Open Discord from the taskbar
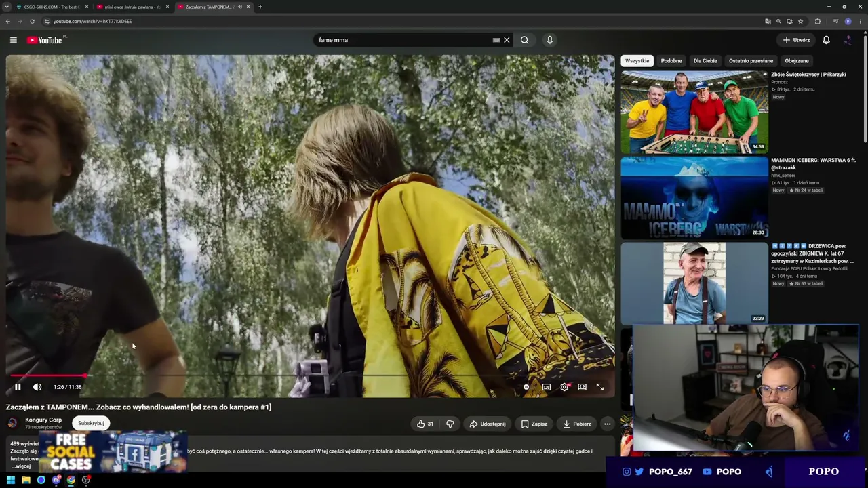 point(56,480)
